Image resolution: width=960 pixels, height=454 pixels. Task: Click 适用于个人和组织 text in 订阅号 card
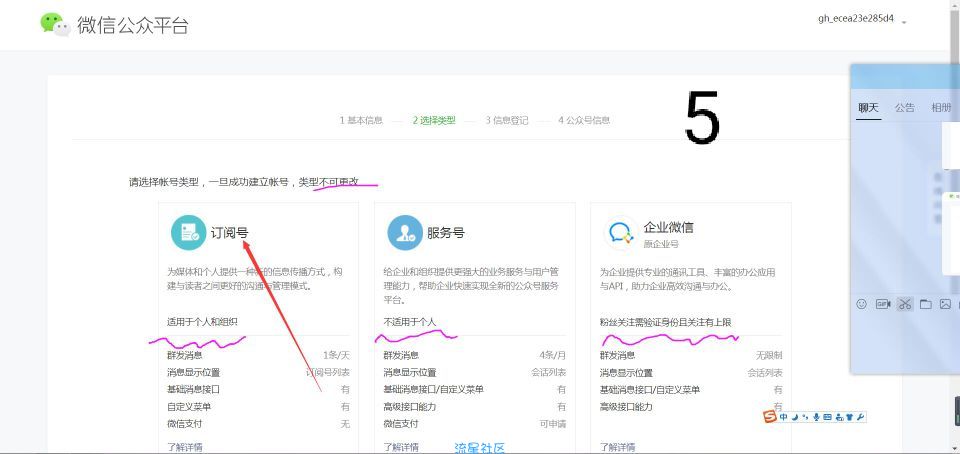point(202,322)
